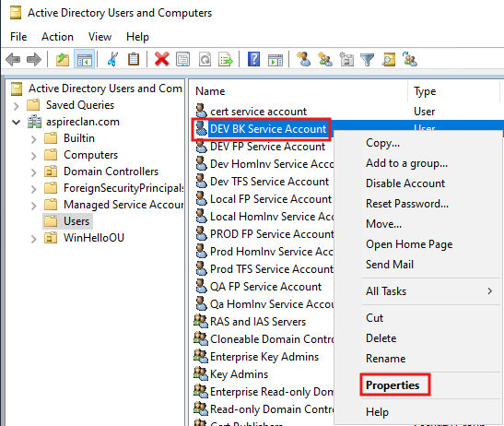Click the Filter funnel toolbar icon
Screen dimensions: 504x426
pos(367,60)
